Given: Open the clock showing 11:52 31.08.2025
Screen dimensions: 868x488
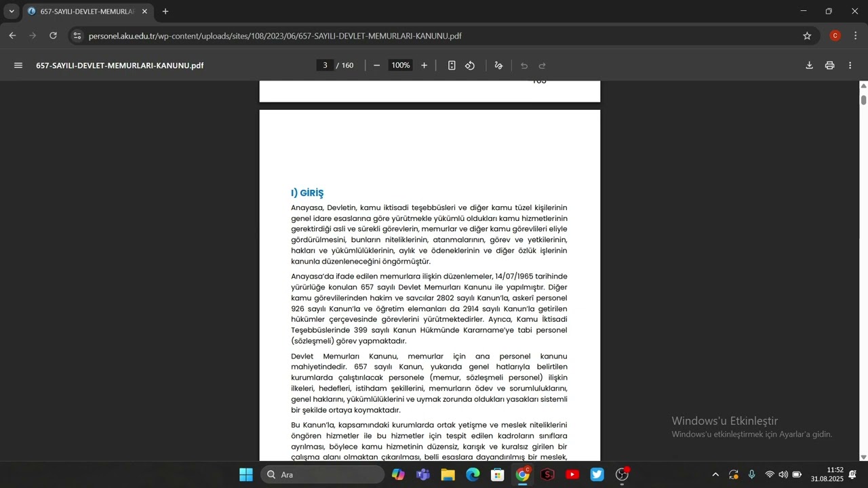Looking at the screenshot, I should coord(827,474).
